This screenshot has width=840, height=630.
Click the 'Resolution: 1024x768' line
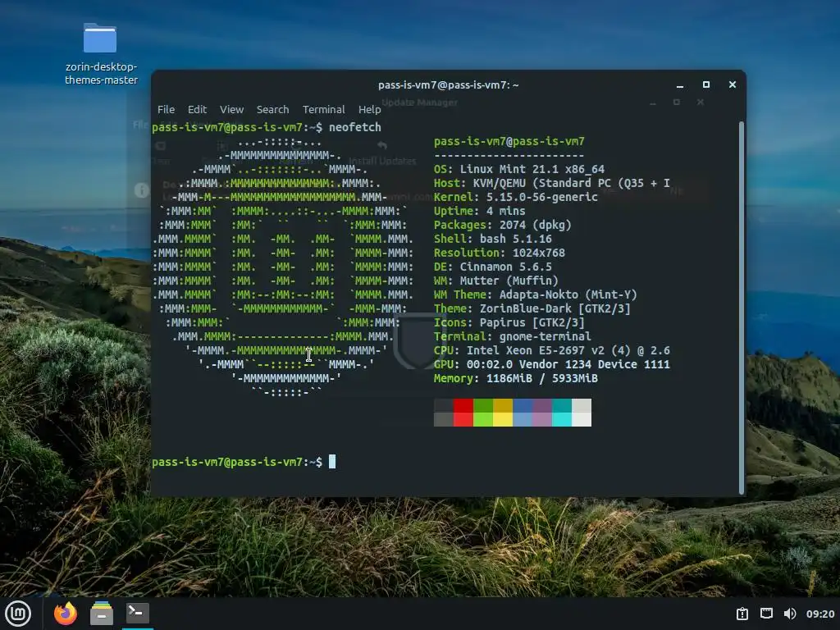click(500, 253)
